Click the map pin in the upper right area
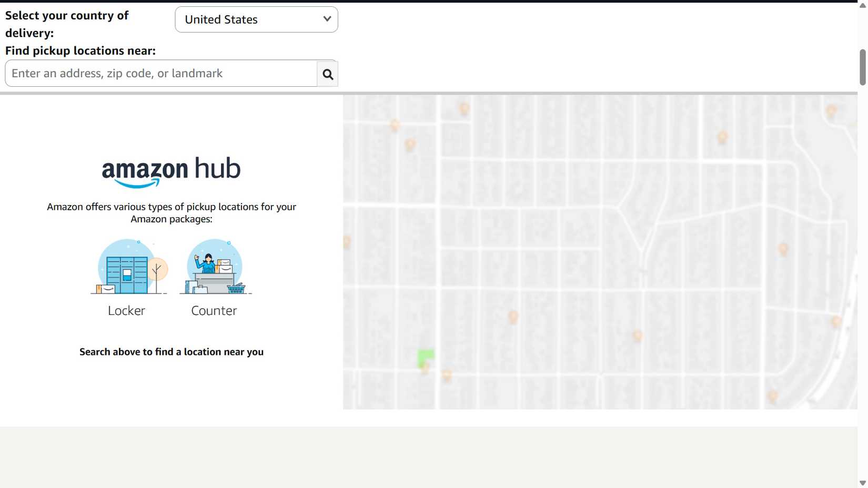The height and width of the screenshot is (488, 868). 722,137
